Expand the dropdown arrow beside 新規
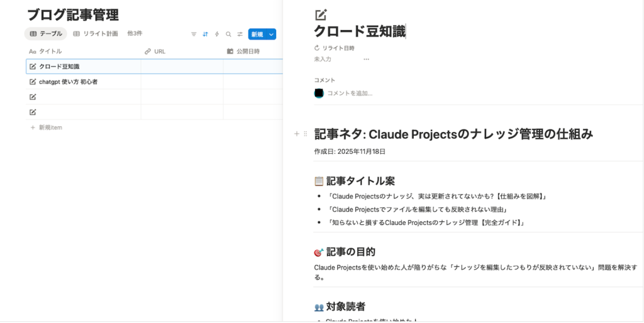The image size is (644, 323). [271, 35]
